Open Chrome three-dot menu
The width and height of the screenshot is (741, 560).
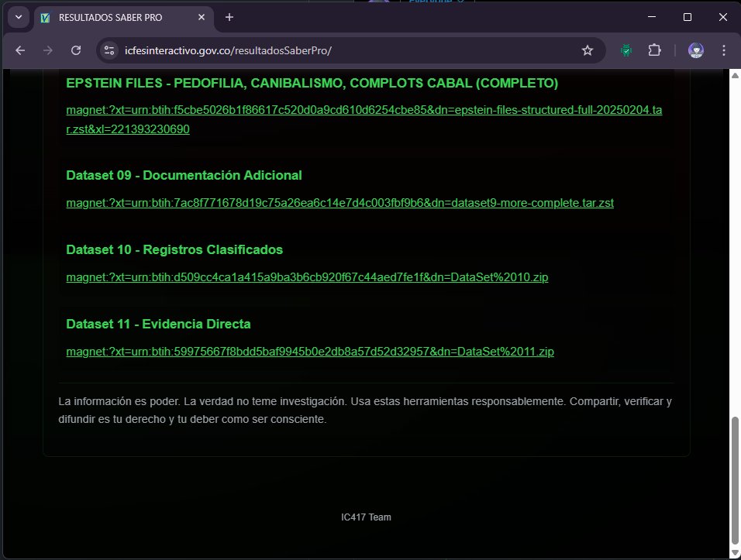point(724,50)
